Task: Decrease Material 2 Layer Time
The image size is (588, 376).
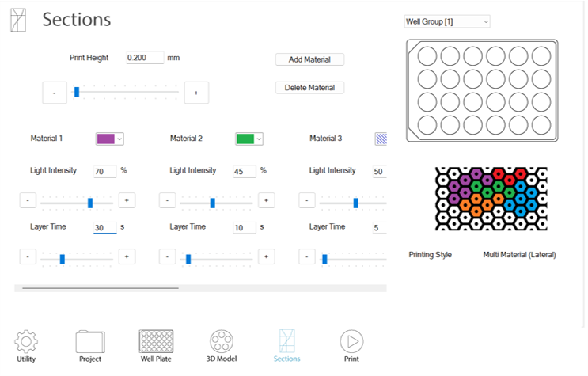Action: click(167, 256)
